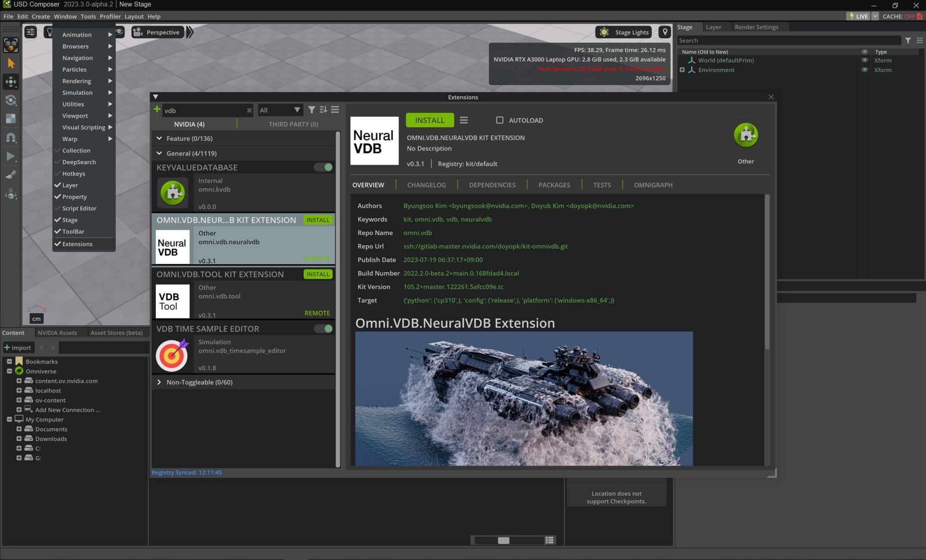
Task: Toggle off the KEYVALUEDATABASE extension
Action: [323, 167]
